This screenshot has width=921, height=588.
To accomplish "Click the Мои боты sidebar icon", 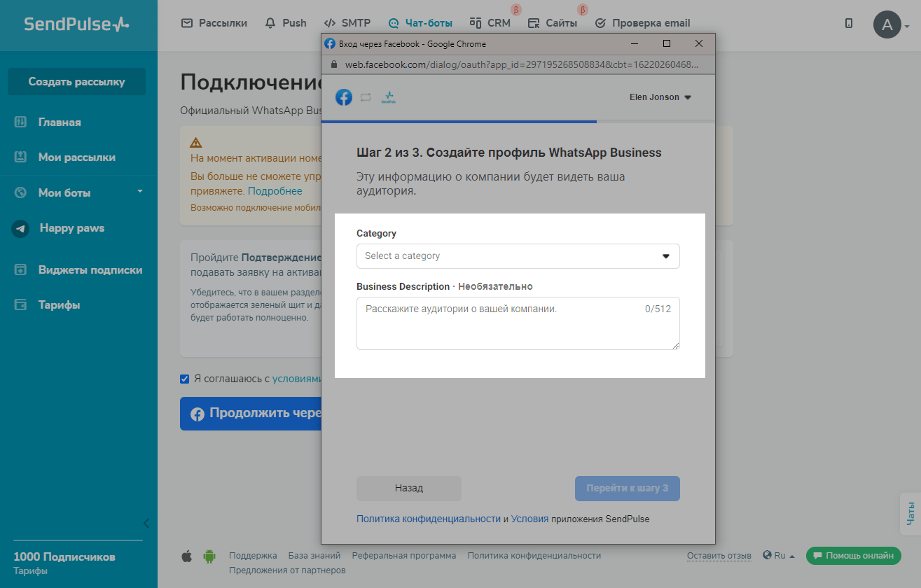I will [x=20, y=192].
